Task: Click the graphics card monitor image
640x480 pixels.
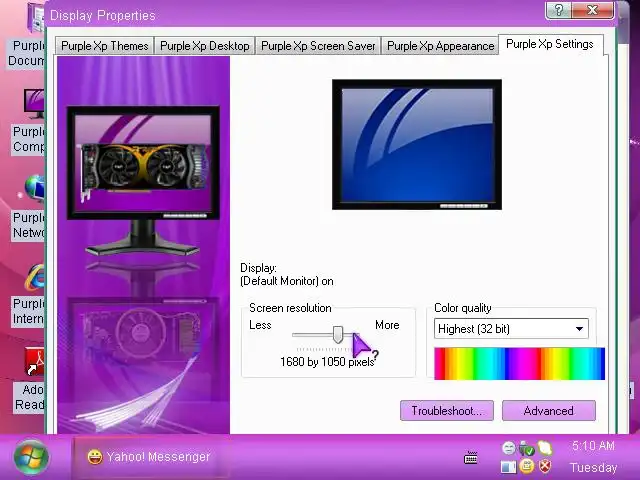Action: click(x=143, y=162)
